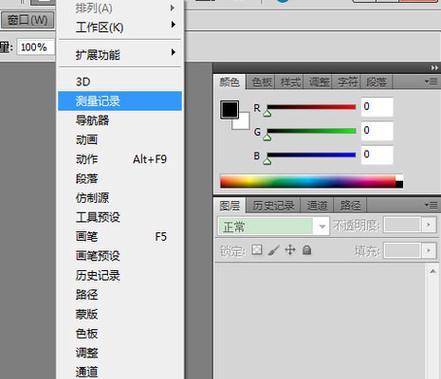Click the G green slider track
441x379 pixels.
[311, 131]
